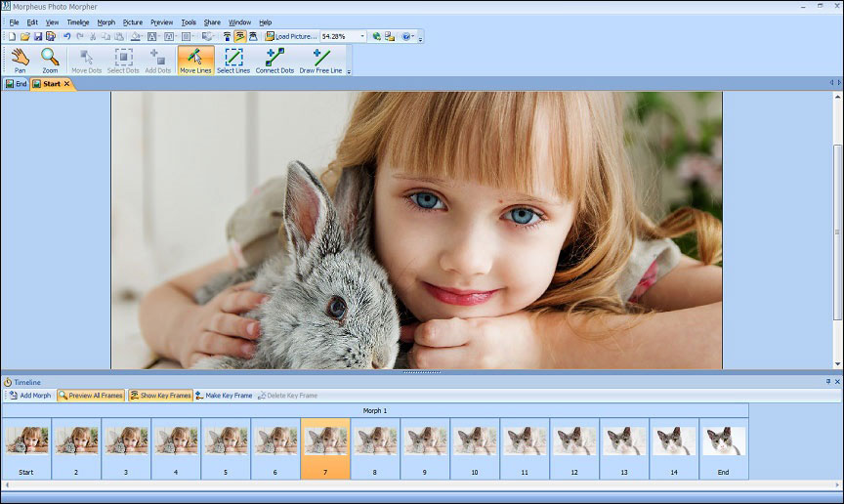Viewport: 844px width, 504px height.
Task: Click the Morph 1 header bar
Action: tap(375, 410)
